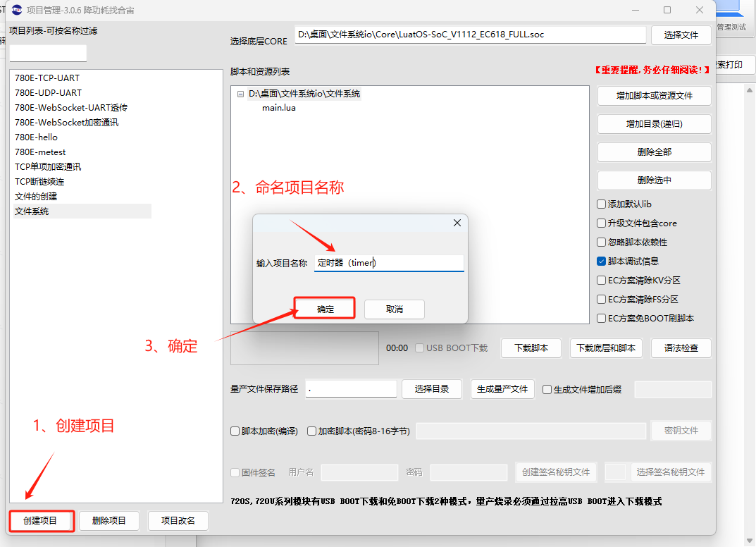Click the app logo in the title bar
Screen dimensions: 756x547
coord(17,10)
